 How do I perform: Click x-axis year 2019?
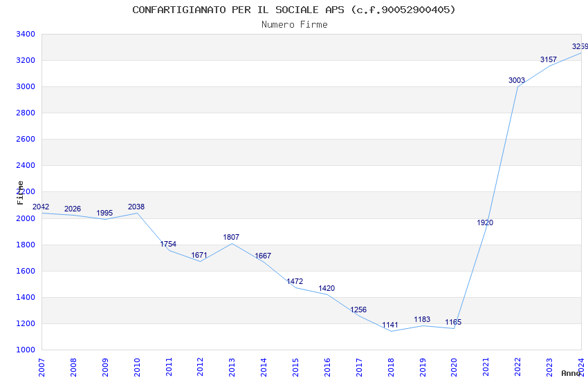tap(423, 368)
